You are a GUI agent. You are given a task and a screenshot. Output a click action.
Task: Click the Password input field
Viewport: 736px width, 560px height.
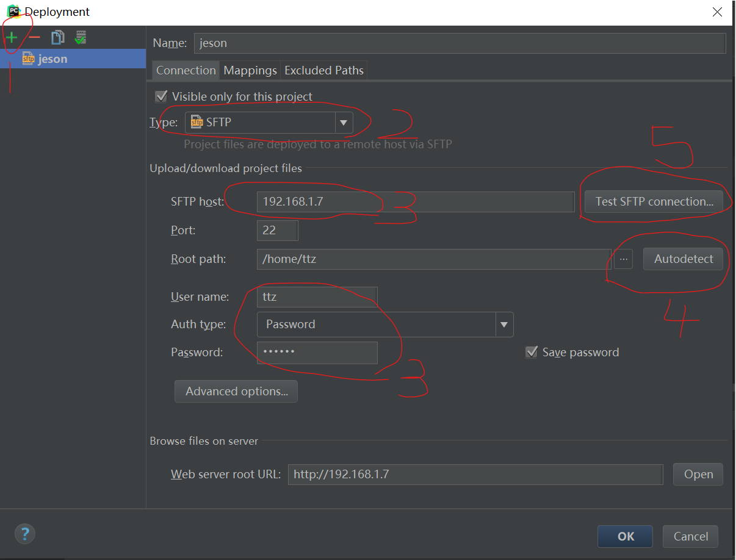tap(317, 353)
